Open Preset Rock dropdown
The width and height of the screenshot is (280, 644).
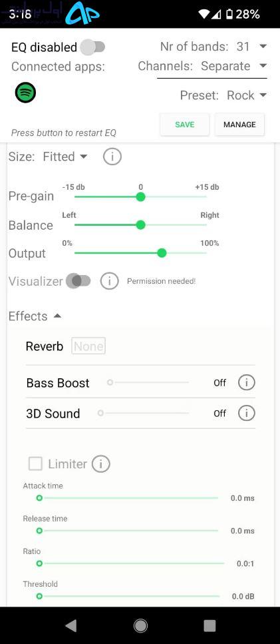[247, 95]
